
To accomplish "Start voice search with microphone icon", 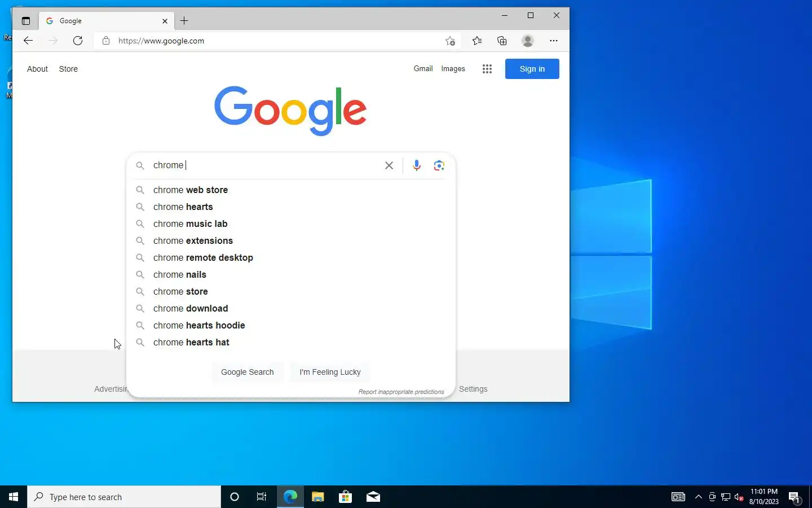I will tap(417, 165).
